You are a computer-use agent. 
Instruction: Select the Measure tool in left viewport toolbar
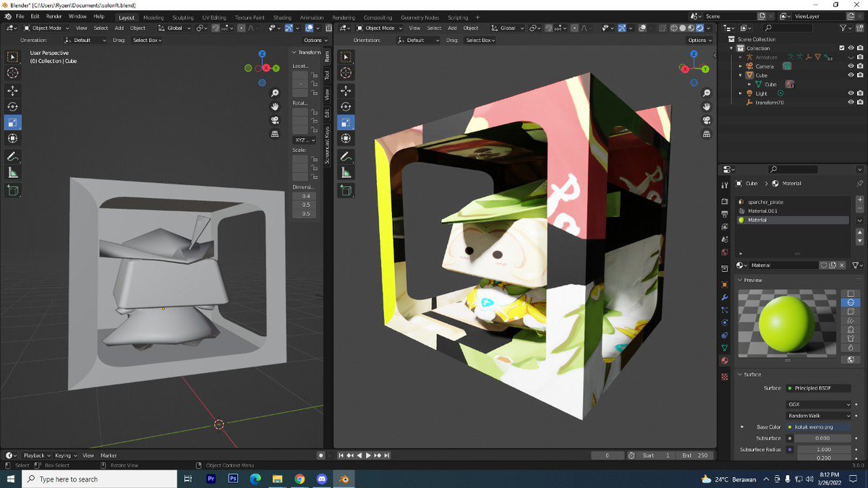[x=13, y=173]
